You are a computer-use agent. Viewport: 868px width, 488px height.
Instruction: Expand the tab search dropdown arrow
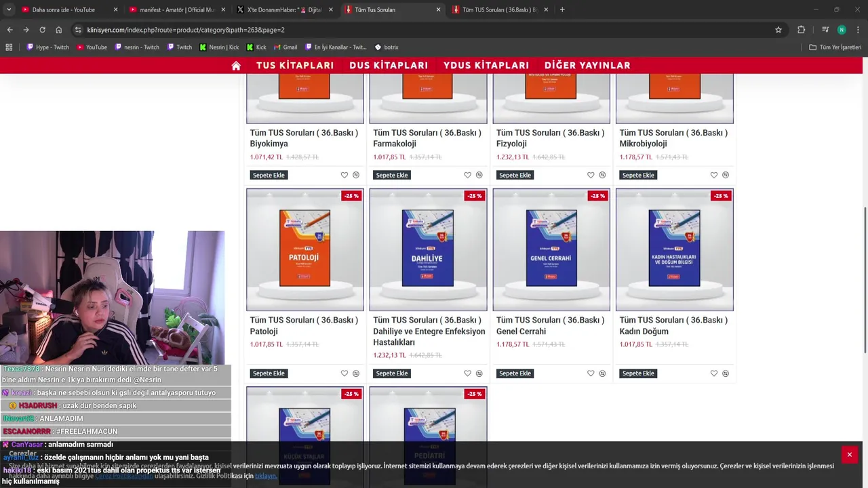9,9
